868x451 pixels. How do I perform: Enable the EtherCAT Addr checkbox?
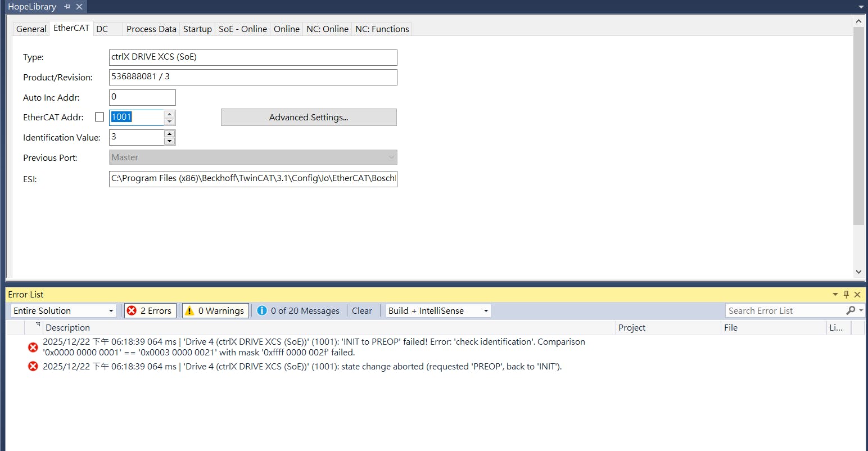pyautogui.click(x=100, y=117)
